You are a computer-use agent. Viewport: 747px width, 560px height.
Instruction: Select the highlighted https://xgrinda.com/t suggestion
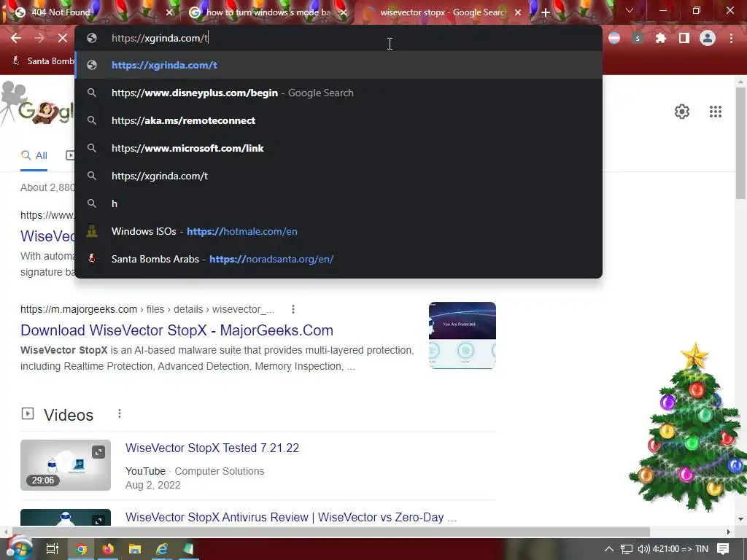338,65
